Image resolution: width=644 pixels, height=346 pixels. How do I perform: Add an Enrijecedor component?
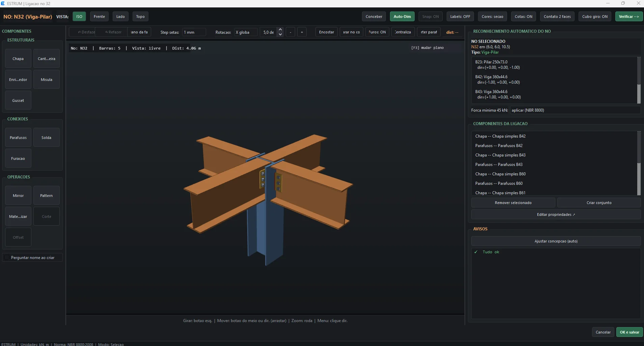[x=18, y=80]
